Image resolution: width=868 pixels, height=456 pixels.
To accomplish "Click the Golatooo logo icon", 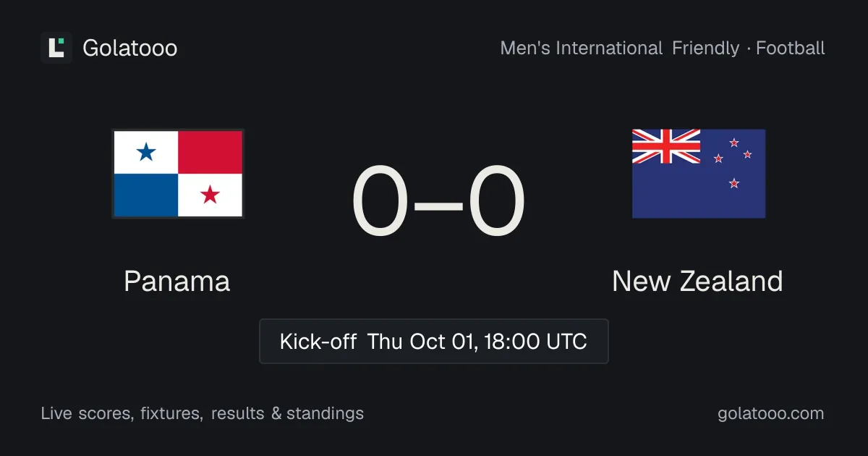I will pos(56,48).
